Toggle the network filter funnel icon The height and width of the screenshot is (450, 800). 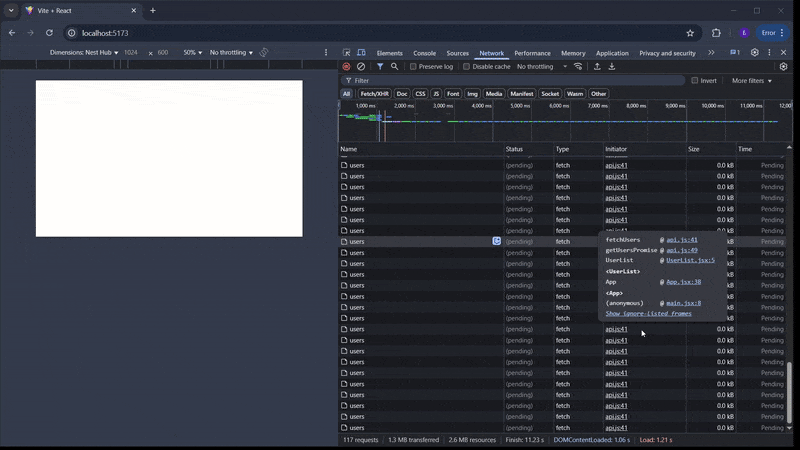[380, 67]
